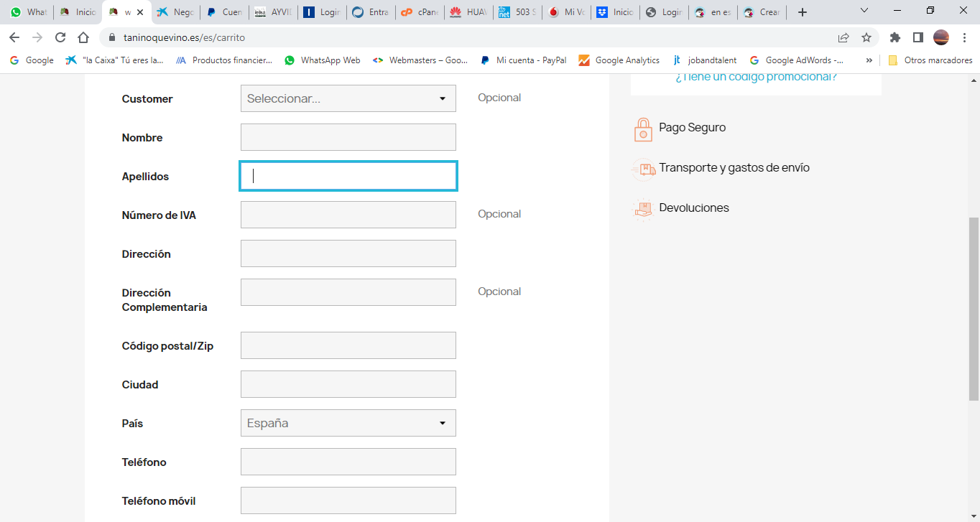
Task: View site info via the padlock icon
Action: [x=111, y=37]
